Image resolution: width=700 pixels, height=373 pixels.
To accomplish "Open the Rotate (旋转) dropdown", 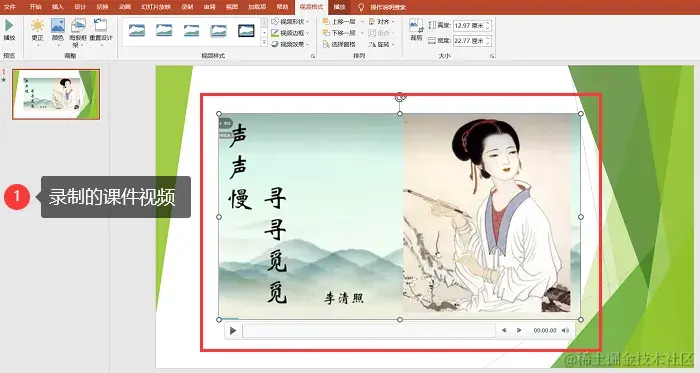I will [382, 44].
